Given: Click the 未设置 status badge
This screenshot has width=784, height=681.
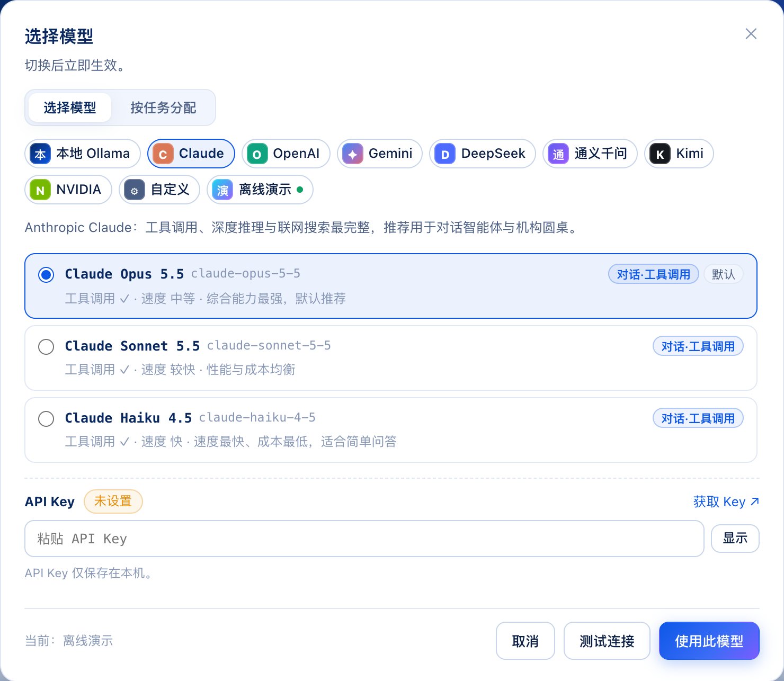Looking at the screenshot, I should coord(113,501).
